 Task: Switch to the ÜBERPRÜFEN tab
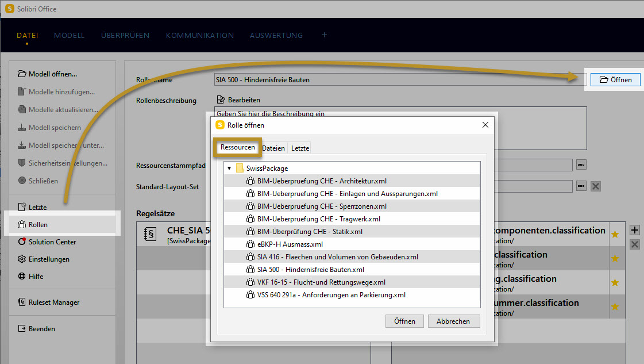[x=125, y=36]
